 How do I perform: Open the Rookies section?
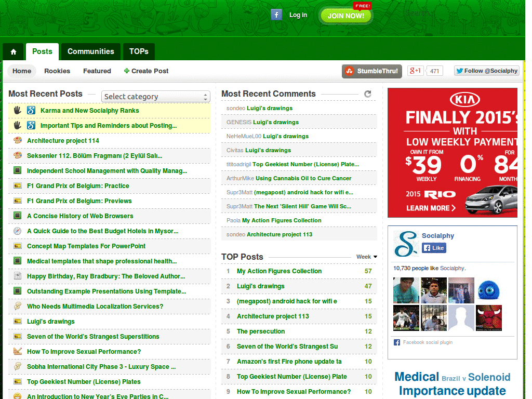(57, 71)
